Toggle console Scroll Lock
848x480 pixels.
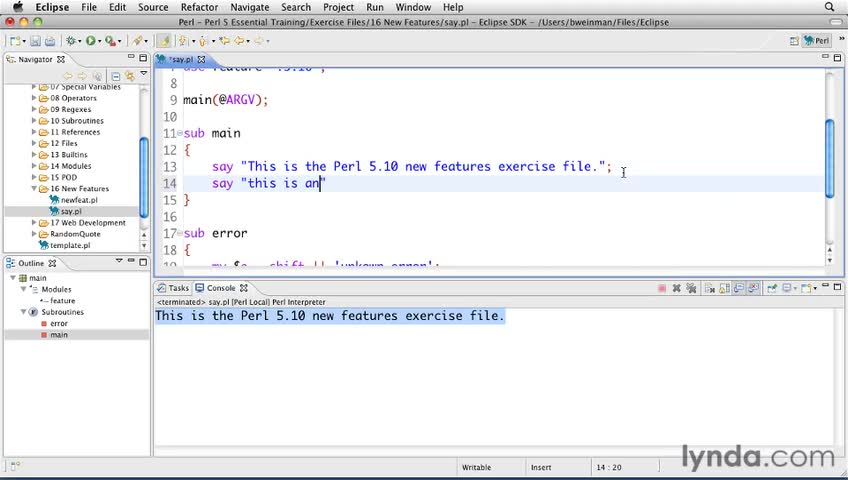tap(725, 288)
